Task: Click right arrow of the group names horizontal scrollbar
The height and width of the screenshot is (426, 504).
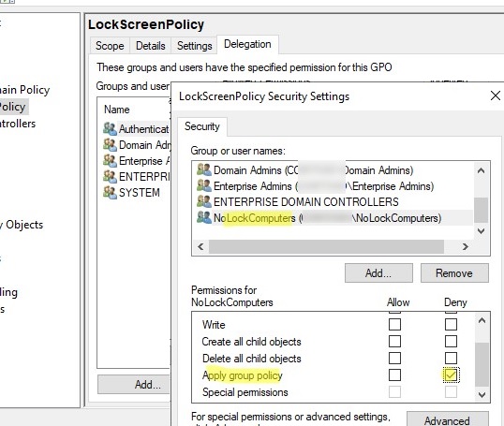Action: click(x=465, y=247)
